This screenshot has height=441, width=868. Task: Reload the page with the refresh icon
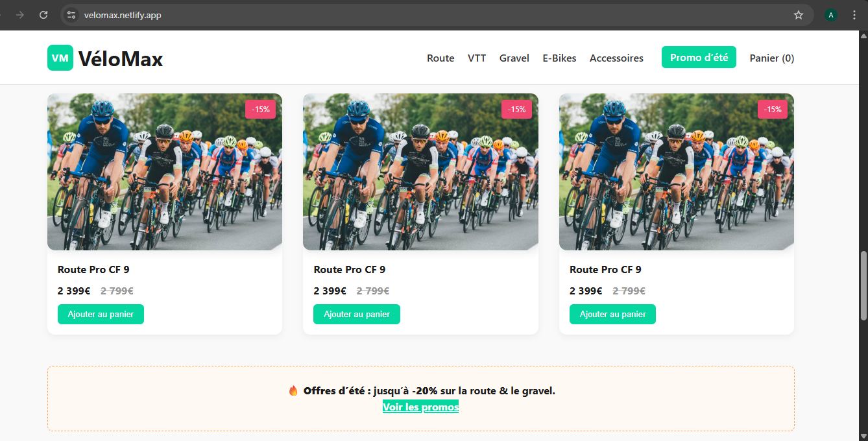(43, 15)
